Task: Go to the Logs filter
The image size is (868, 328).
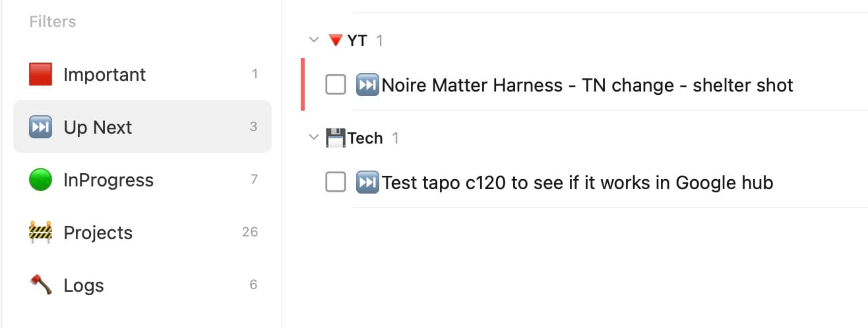Action: tap(84, 285)
